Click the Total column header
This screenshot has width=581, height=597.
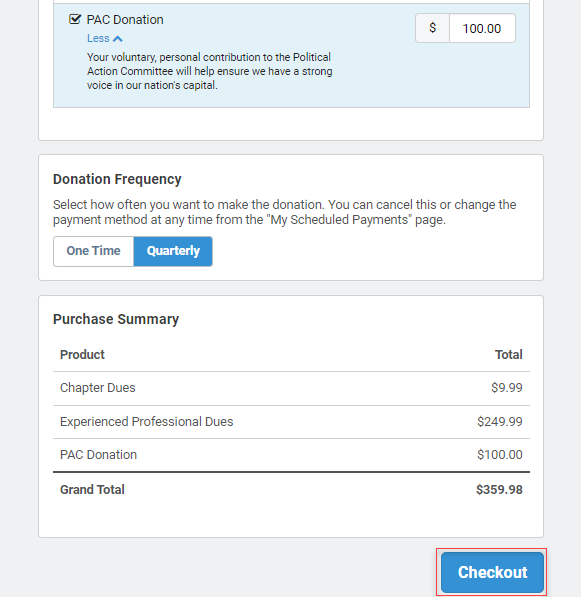coord(508,354)
